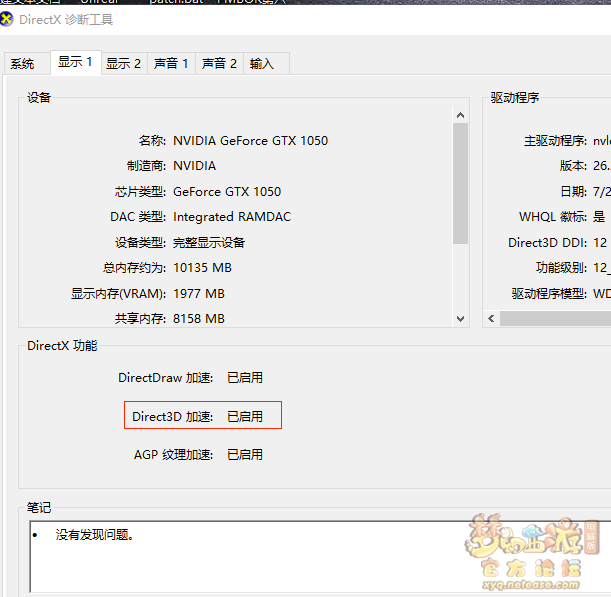
Task: Select the shared memory value 8158 MB
Action: pos(199,319)
